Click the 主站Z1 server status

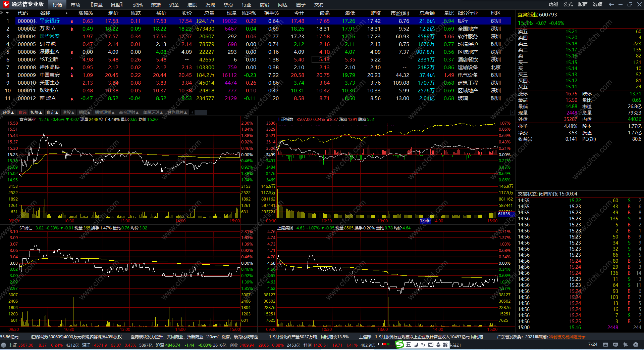[x=455, y=345]
